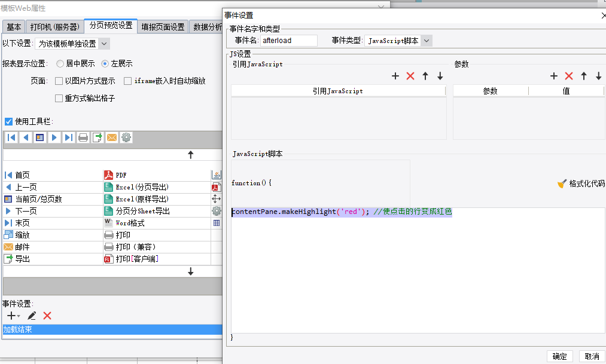Click the Previous Page toolbar icon
The width and height of the screenshot is (606, 364).
(x=26, y=137)
